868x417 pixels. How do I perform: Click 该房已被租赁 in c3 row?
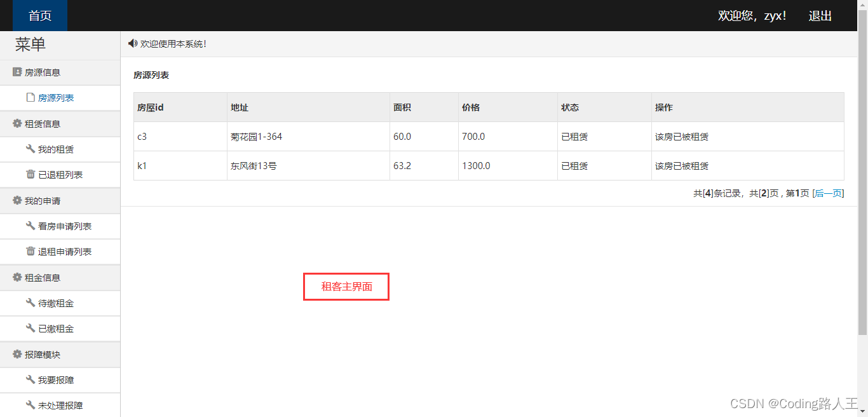[682, 137]
